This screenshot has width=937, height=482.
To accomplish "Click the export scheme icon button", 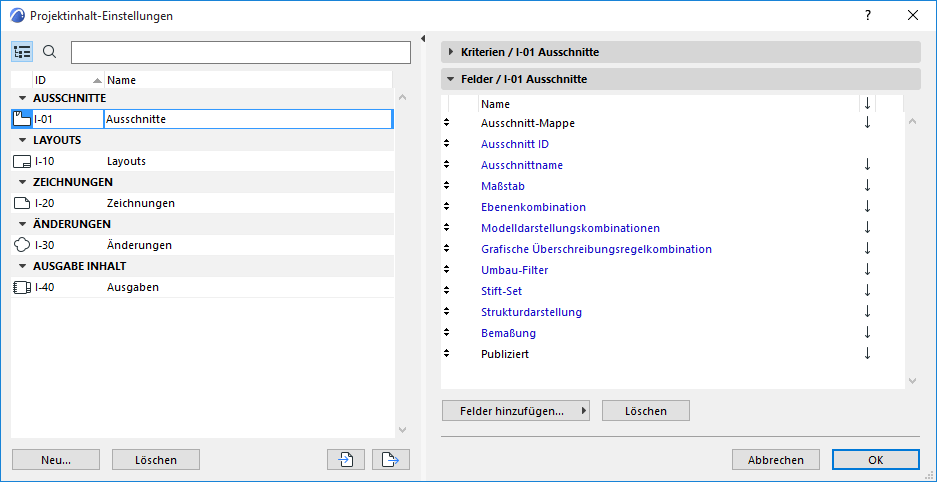I will pyautogui.click(x=391, y=459).
